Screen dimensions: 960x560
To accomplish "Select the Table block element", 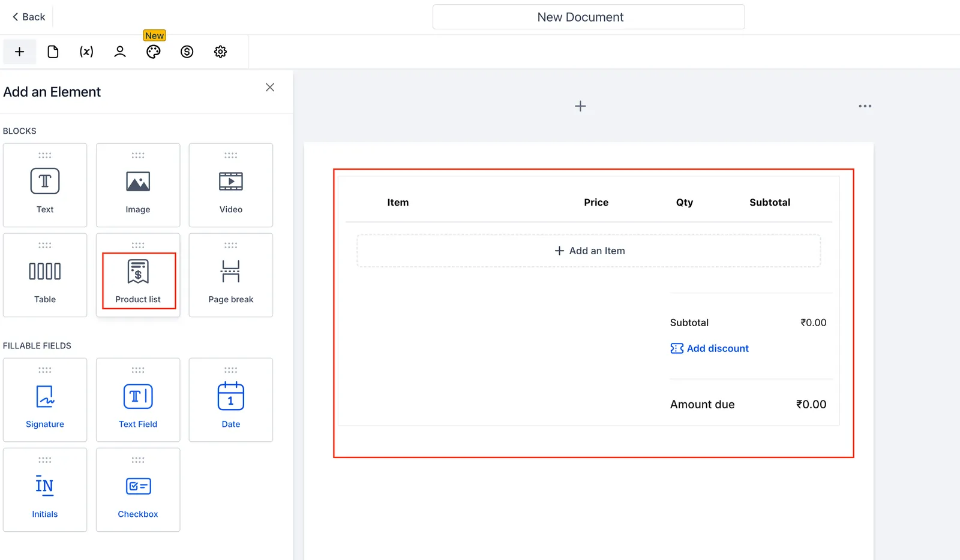I will pos(45,275).
